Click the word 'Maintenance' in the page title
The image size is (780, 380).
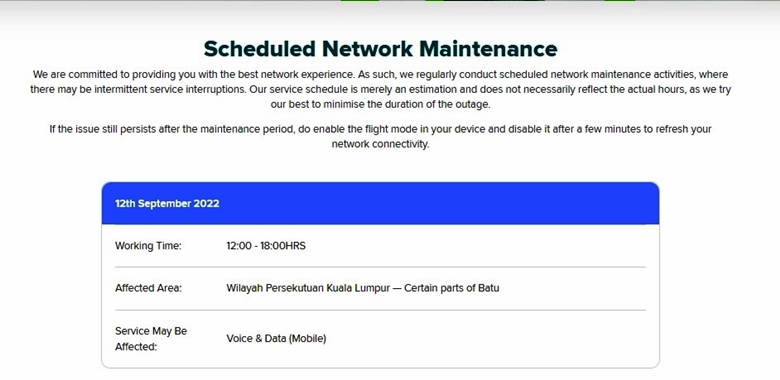tap(488, 49)
